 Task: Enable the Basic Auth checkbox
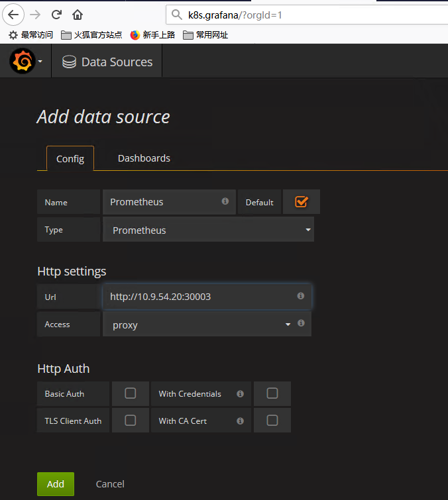point(131,393)
